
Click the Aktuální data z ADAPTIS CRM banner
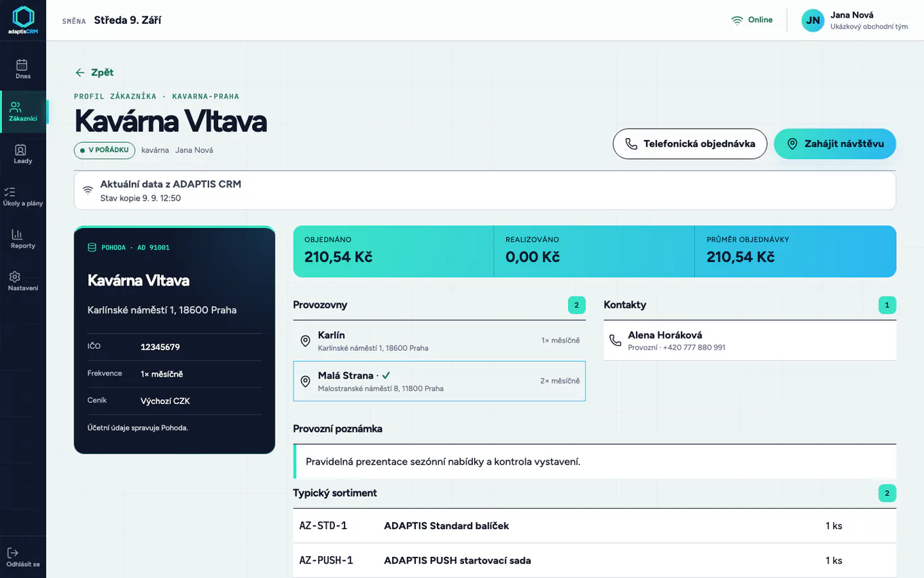[x=485, y=190]
